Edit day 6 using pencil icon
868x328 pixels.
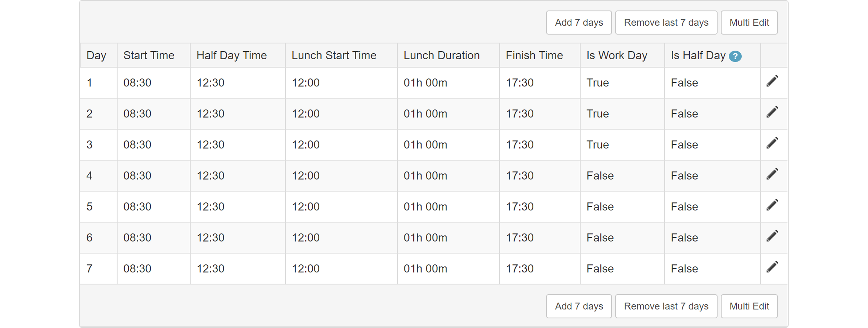pos(772,236)
